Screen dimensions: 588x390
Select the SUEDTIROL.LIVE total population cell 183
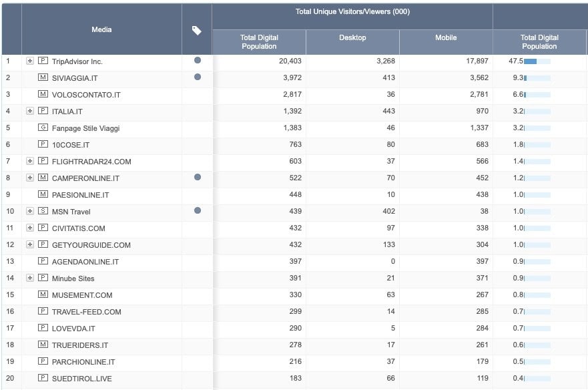coord(292,379)
